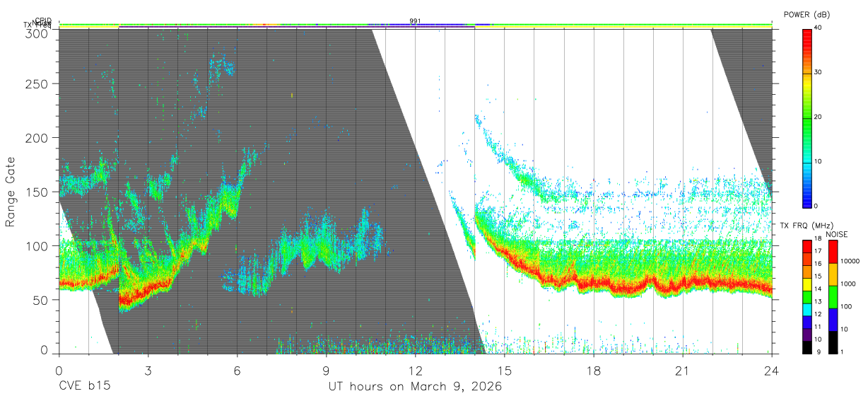868x401 pixels.
Task: Click the x-axis tick label "9"
Action: (326, 371)
